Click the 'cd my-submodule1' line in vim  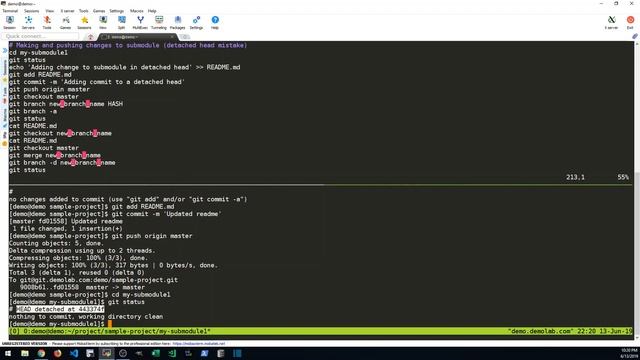pos(38,53)
